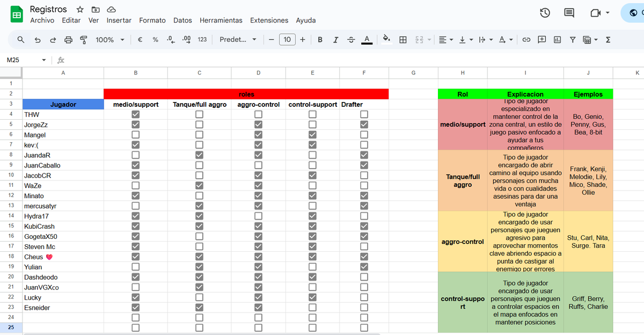Decrease decimal places
Image resolution: width=644 pixels, height=335 pixels.
pos(170,40)
